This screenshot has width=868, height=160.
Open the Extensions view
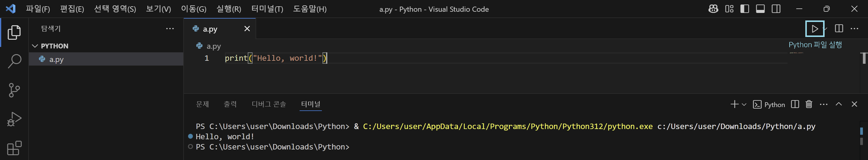[x=14, y=148]
